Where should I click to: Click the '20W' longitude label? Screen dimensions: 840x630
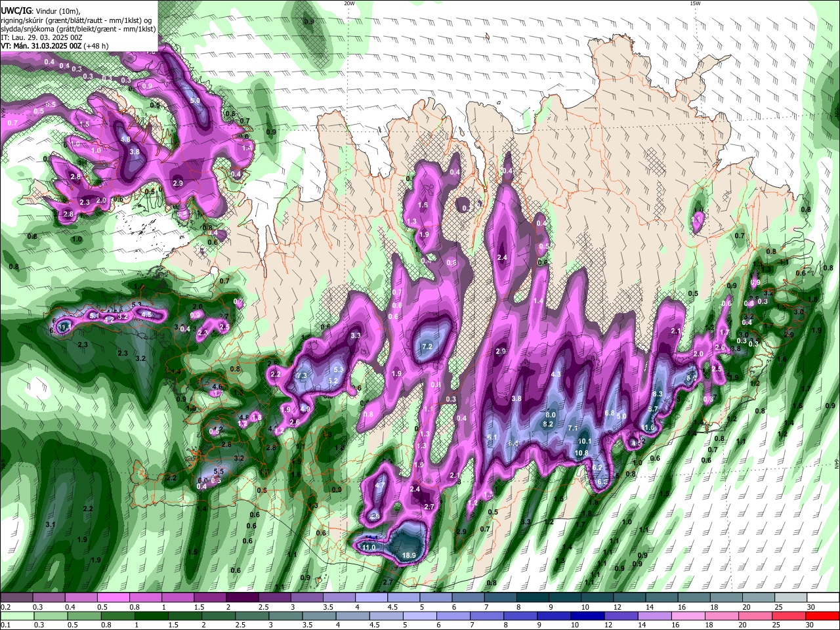pos(349,3)
